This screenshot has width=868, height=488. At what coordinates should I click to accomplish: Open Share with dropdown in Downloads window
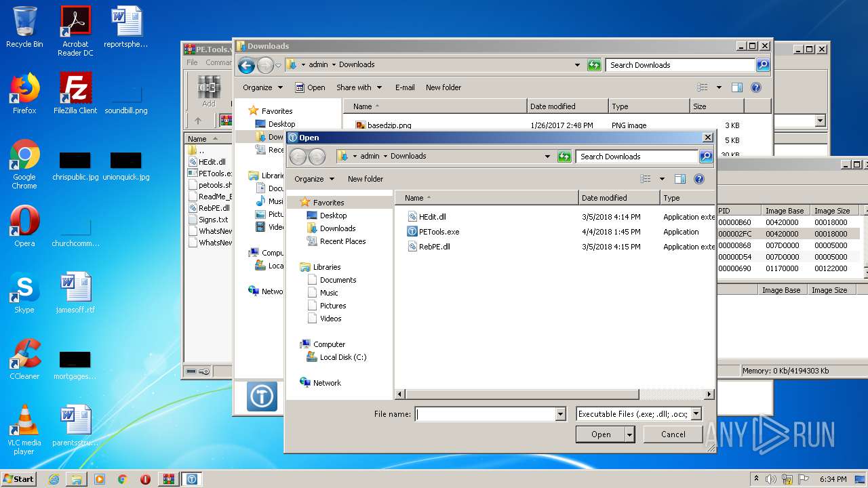359,87
